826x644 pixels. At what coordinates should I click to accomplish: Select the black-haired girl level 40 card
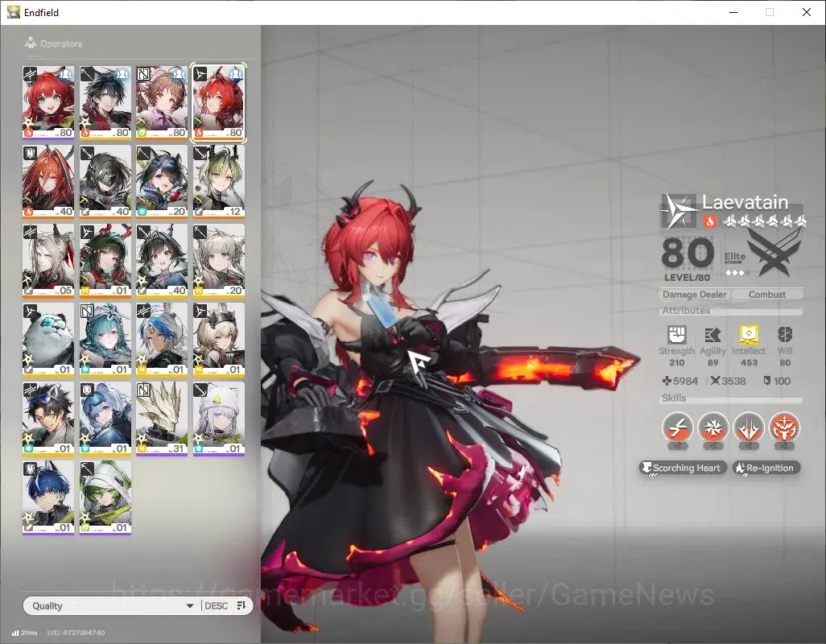tap(162, 260)
